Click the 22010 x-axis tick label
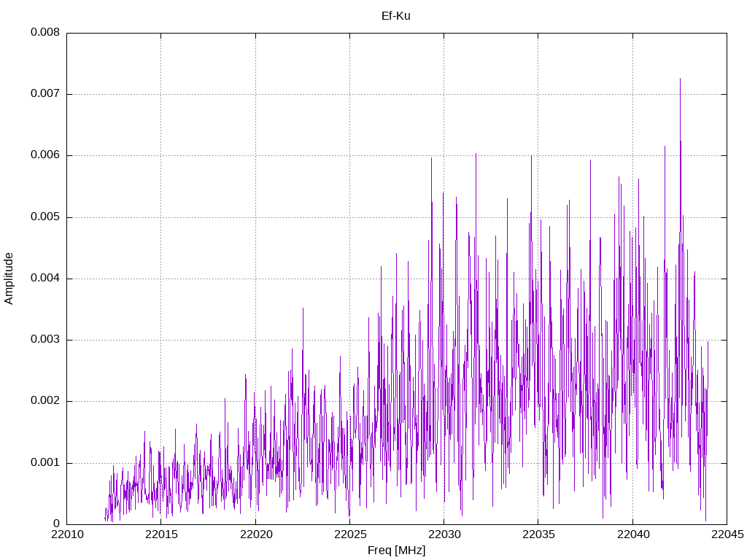The height and width of the screenshot is (560, 747). pyautogui.click(x=66, y=534)
